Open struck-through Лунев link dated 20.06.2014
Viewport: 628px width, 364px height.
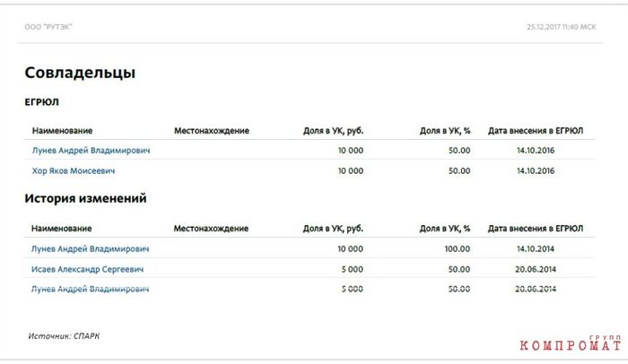[x=90, y=289]
